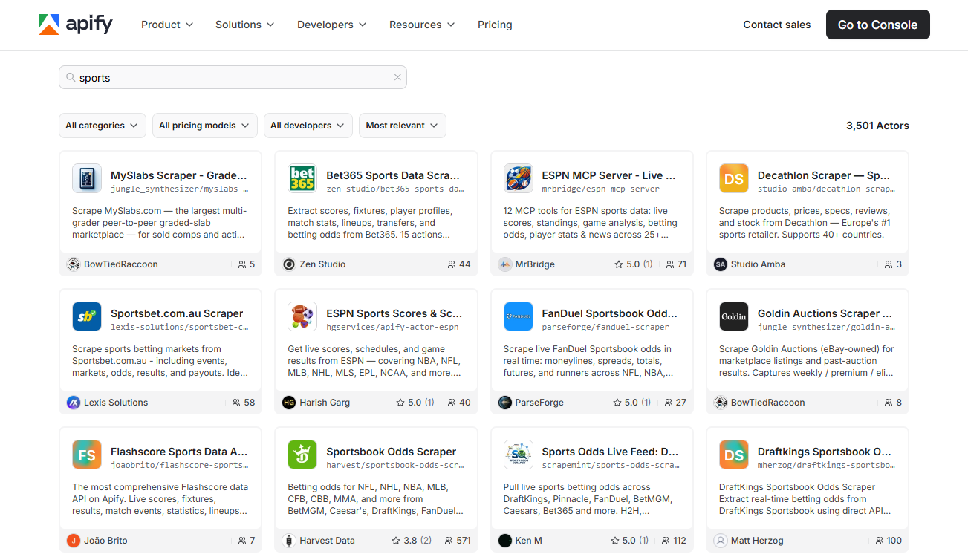Click ESPN Sports Scores actor icon
The image size is (968, 560).
[302, 316]
